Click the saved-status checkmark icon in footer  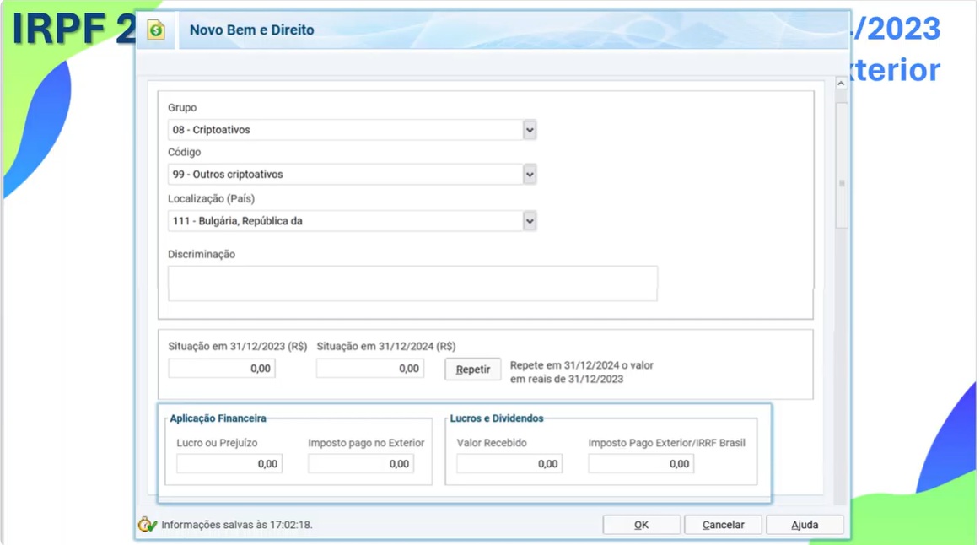pos(147,525)
